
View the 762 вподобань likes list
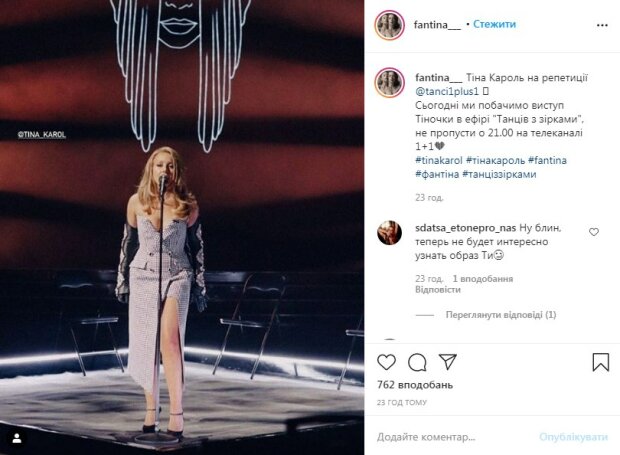coord(415,385)
